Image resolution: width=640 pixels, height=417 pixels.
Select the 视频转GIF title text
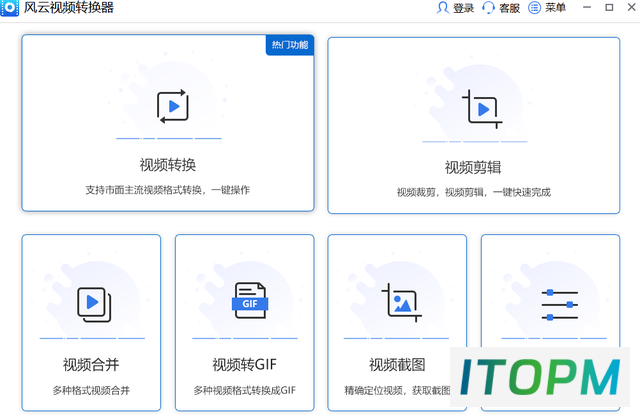pos(244,364)
